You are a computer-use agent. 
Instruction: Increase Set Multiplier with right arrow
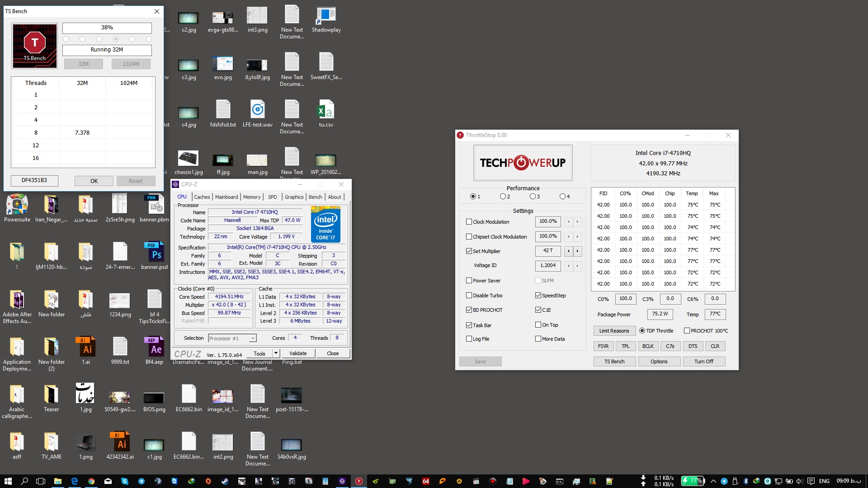tap(577, 251)
